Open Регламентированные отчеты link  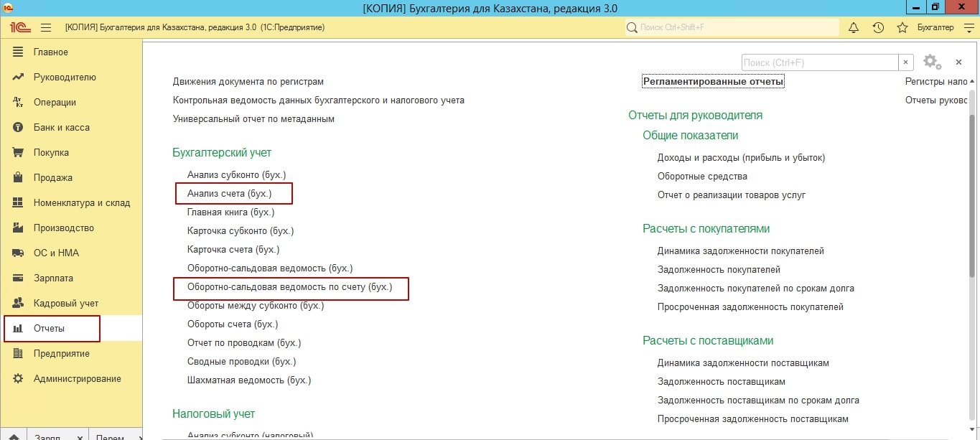point(713,81)
